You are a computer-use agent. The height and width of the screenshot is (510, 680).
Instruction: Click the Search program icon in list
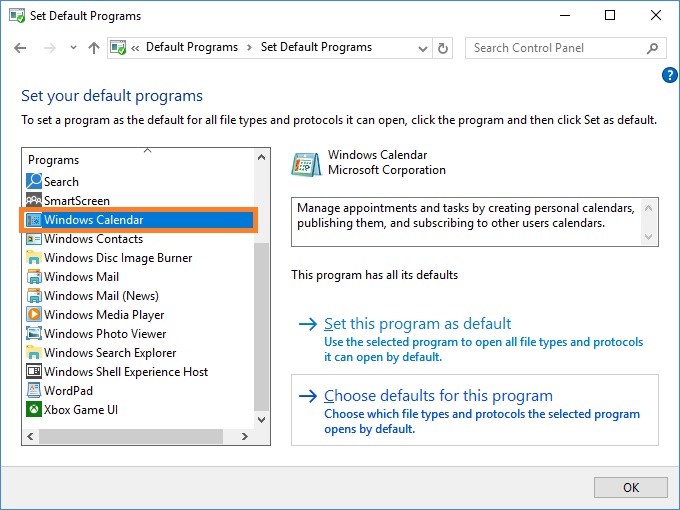34,181
